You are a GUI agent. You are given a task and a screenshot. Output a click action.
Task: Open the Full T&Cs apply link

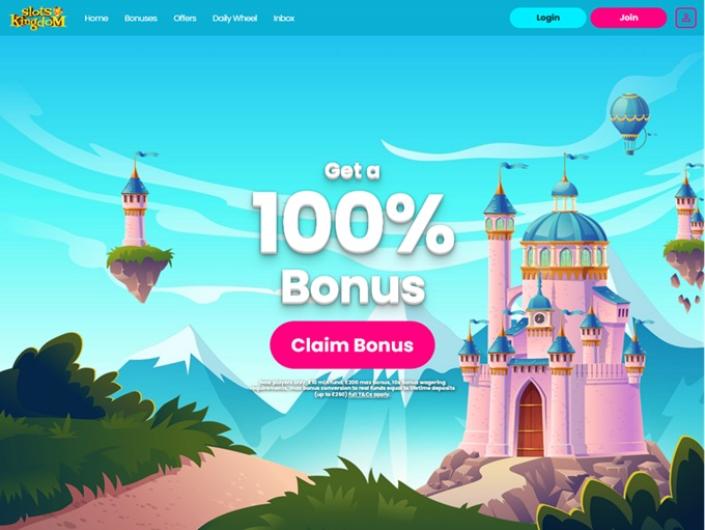point(369,394)
